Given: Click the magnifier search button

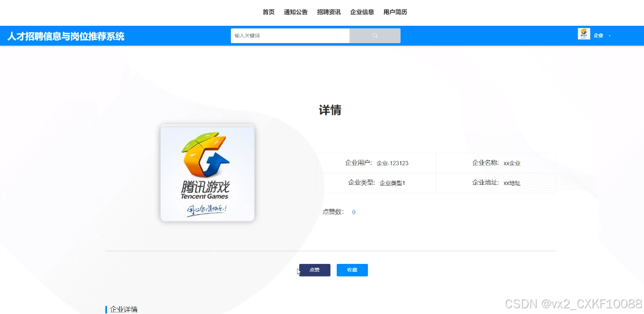Looking at the screenshot, I should tap(375, 36).
